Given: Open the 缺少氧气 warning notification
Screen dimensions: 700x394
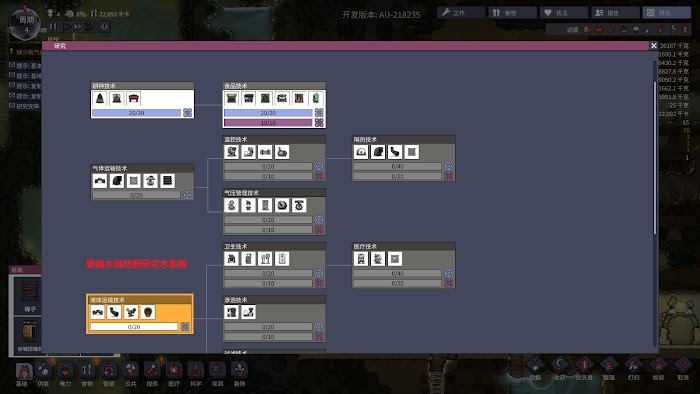Looking at the screenshot, I should point(25,52).
